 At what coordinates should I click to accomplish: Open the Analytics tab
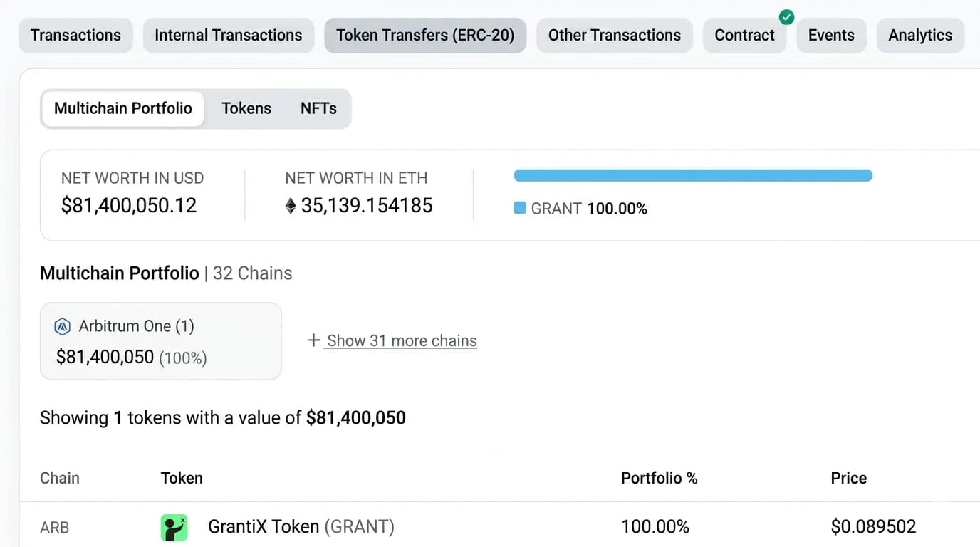920,36
